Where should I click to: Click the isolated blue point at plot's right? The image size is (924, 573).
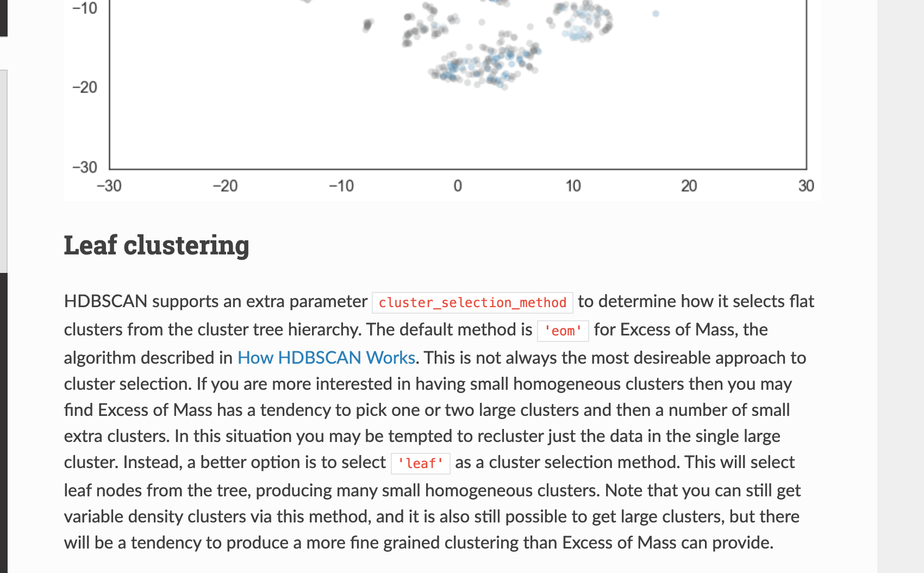[x=655, y=14]
